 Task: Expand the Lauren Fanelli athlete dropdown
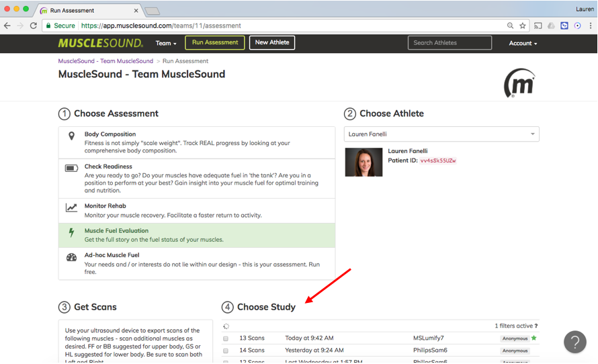441,134
